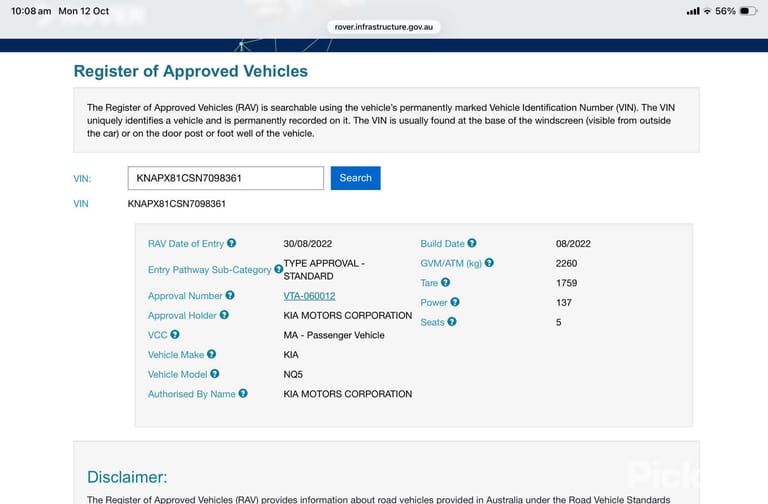Viewport: 768px width, 504px height.
Task: Click the 2260 GVM/ATM value
Action: (566, 264)
